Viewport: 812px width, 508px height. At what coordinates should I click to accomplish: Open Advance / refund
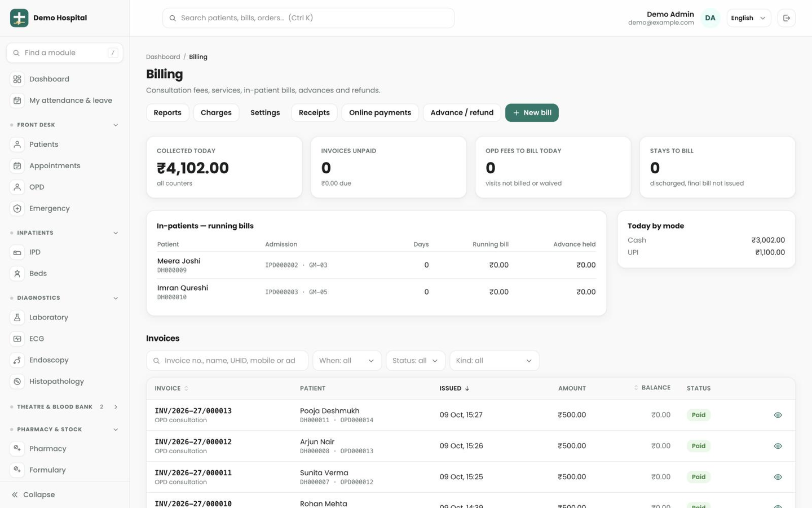click(x=462, y=113)
